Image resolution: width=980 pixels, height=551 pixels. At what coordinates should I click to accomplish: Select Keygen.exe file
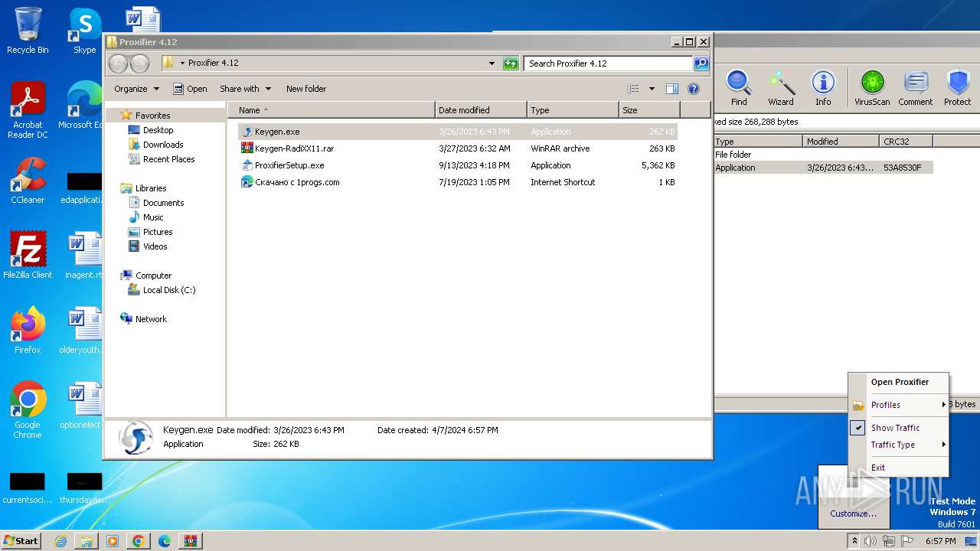(458, 132)
